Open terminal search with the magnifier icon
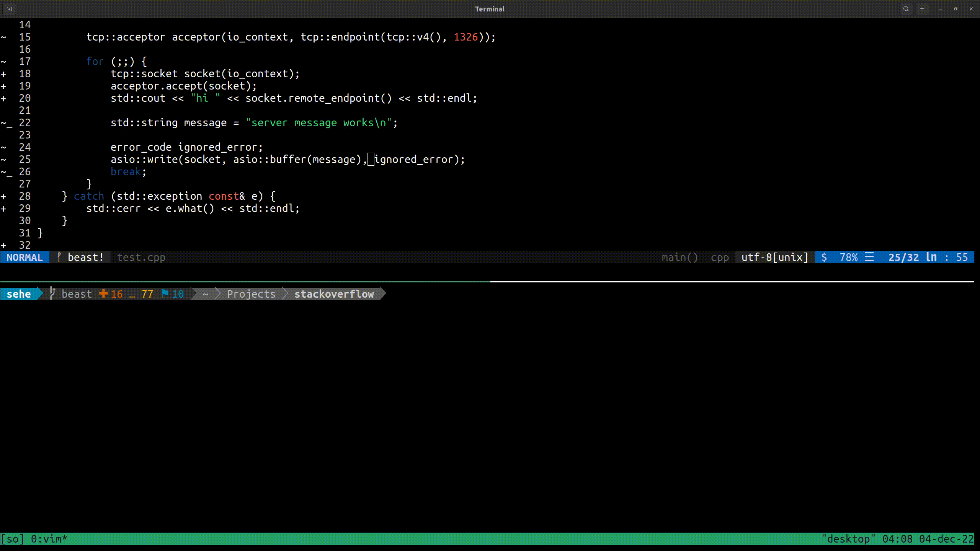The width and height of the screenshot is (980, 551). click(906, 9)
